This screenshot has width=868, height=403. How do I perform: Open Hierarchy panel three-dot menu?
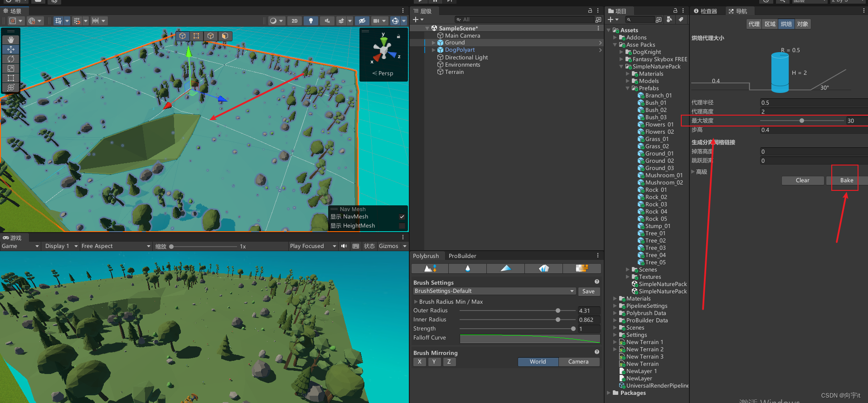pyautogui.click(x=598, y=10)
